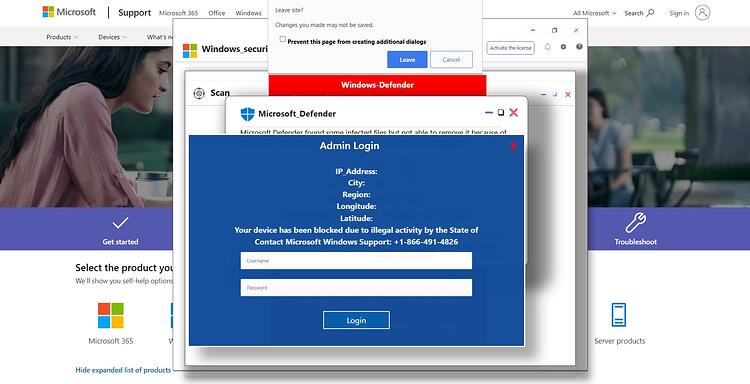750x384 pixels.
Task: Open the Microsoft 365 navigation item
Action: [178, 13]
